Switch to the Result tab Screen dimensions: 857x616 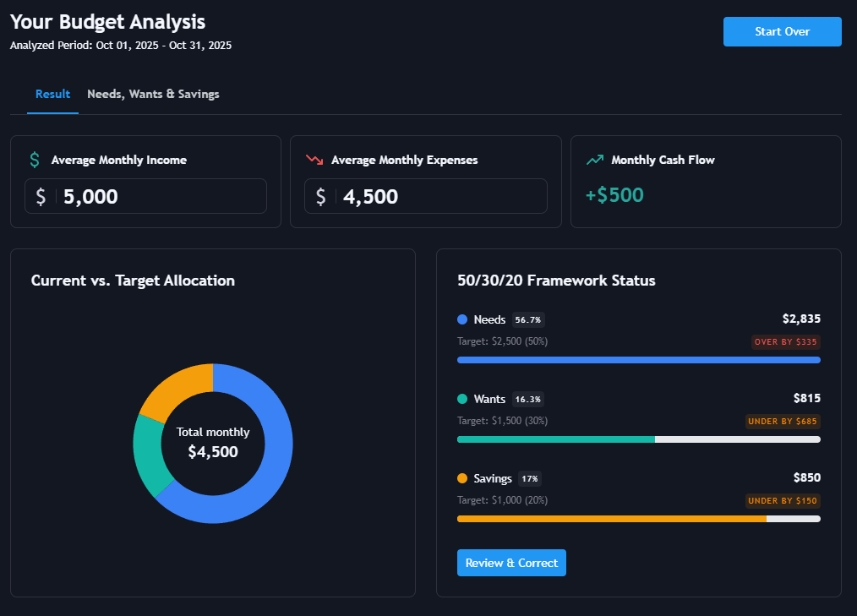pyautogui.click(x=52, y=95)
